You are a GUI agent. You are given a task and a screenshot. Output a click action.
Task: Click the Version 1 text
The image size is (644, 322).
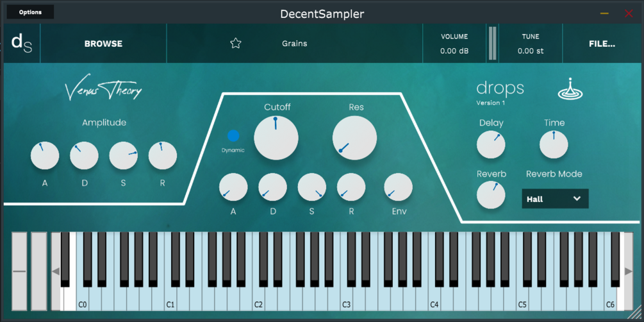(x=491, y=103)
